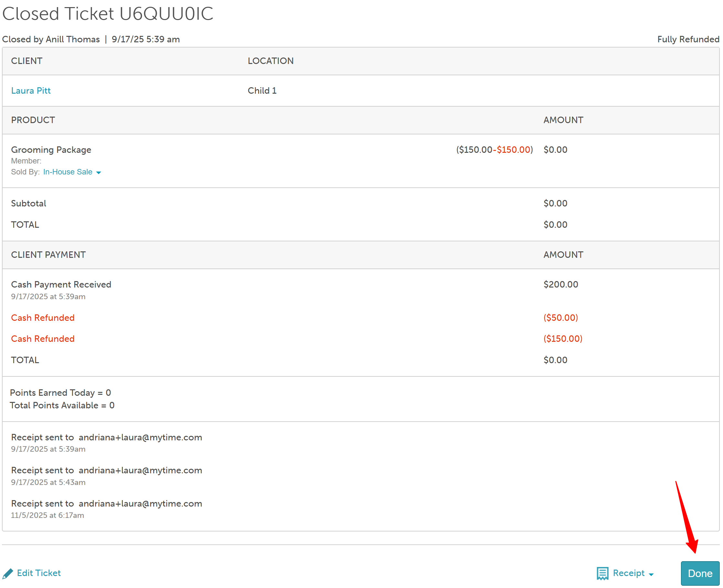723x588 pixels.
Task: Expand the In-House Sale caret
Action: coord(99,173)
